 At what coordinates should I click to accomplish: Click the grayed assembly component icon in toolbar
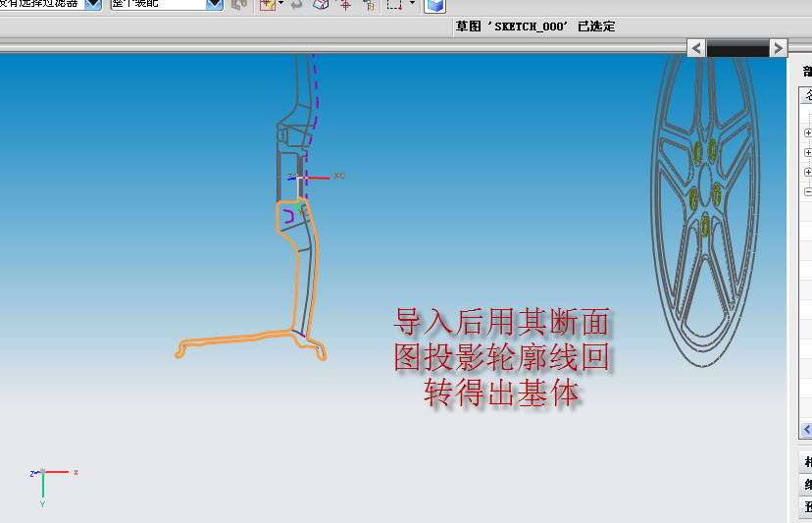click(238, 5)
